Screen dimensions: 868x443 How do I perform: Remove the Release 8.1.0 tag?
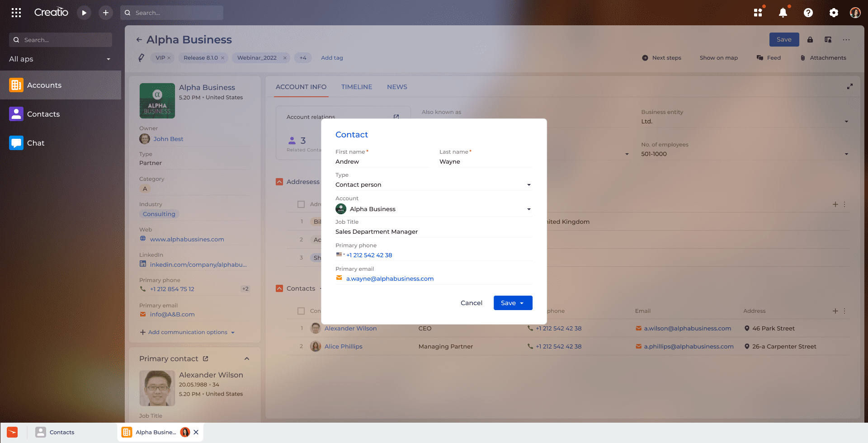(222, 58)
